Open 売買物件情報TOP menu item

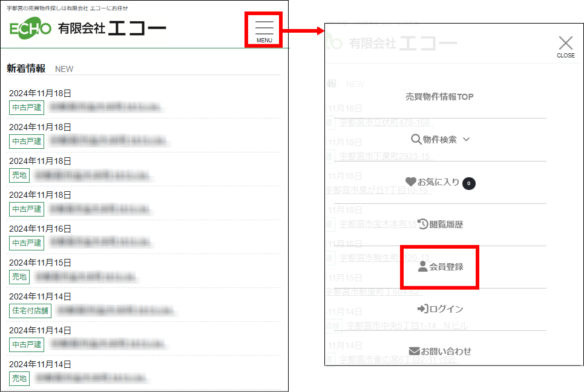(x=439, y=97)
